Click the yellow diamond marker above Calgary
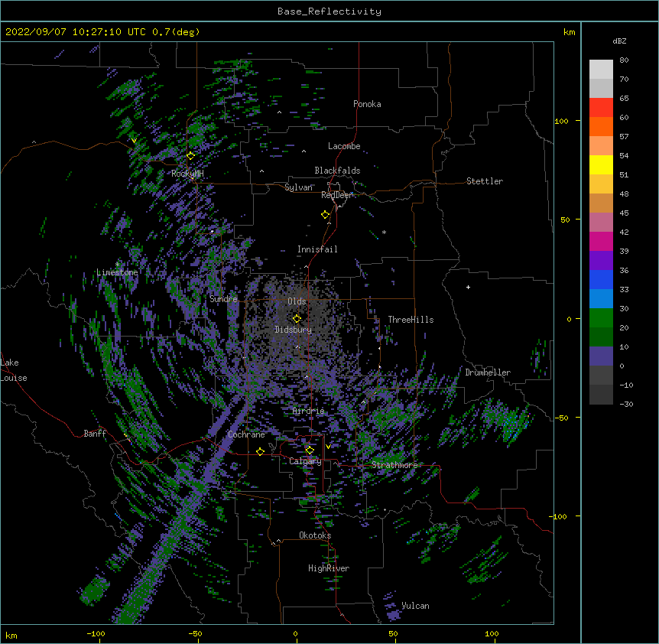The width and height of the screenshot is (659, 644). [310, 450]
